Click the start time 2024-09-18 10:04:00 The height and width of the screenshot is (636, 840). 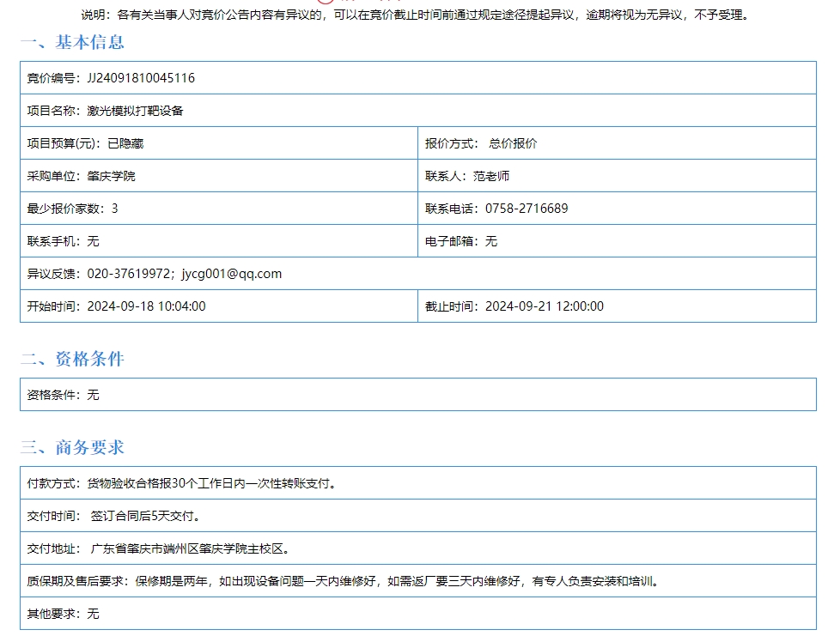click(146, 306)
